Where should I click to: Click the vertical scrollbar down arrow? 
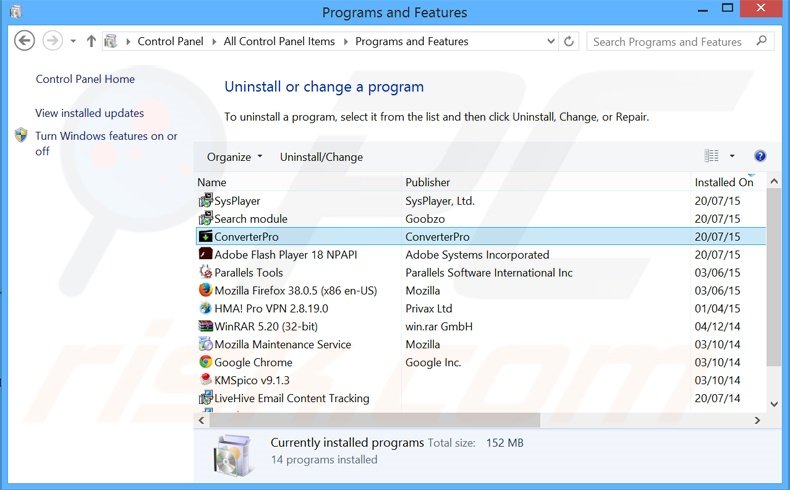coord(774,404)
